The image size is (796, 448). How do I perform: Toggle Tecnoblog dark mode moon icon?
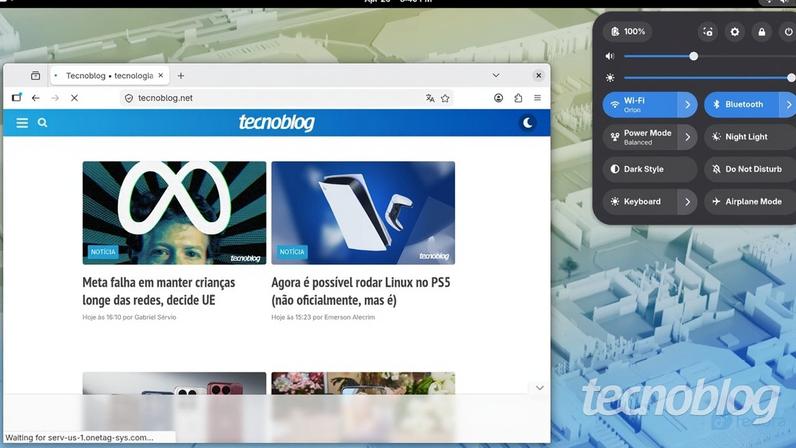click(x=527, y=122)
